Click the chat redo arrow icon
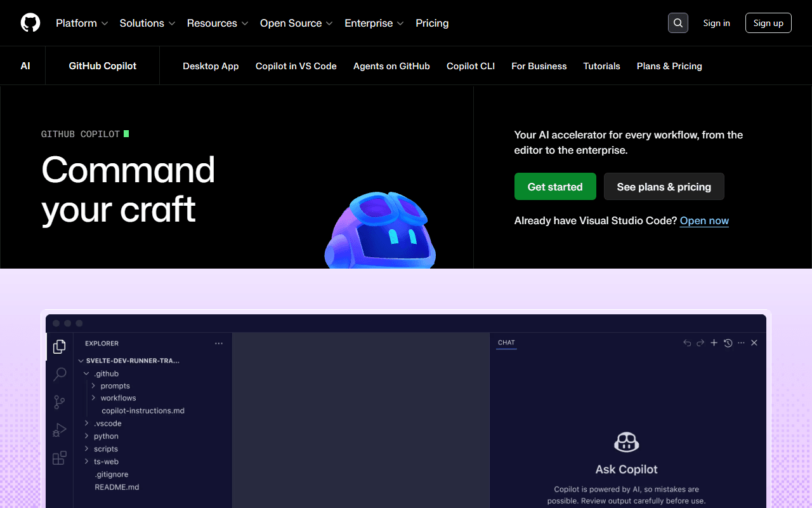This screenshot has height=508, width=812. (x=700, y=343)
